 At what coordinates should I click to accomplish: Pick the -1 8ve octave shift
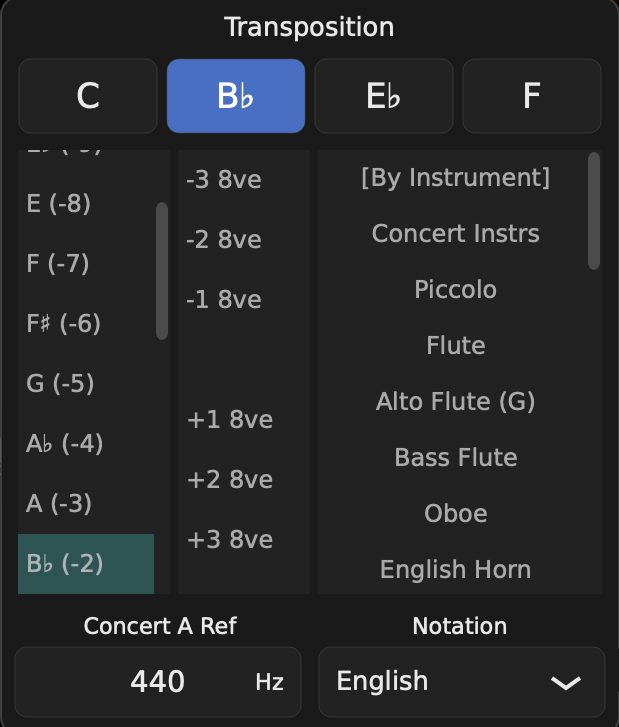[x=244, y=300]
